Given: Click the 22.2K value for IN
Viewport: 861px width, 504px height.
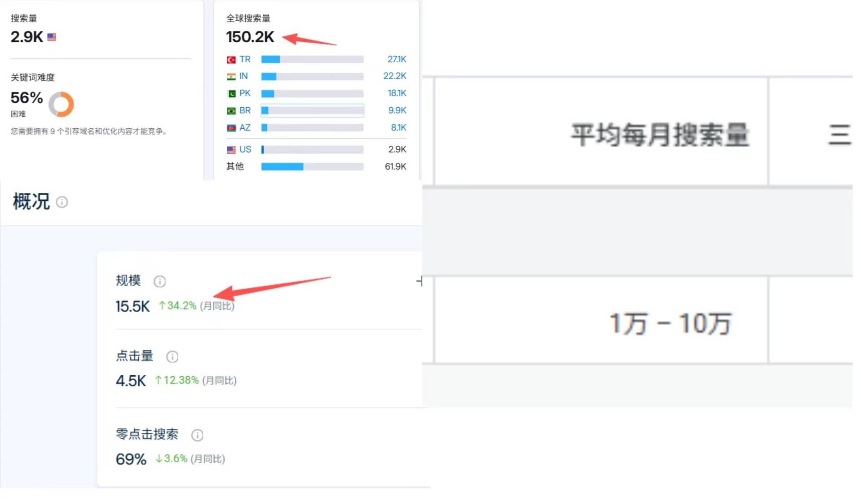Looking at the screenshot, I should click(x=395, y=76).
